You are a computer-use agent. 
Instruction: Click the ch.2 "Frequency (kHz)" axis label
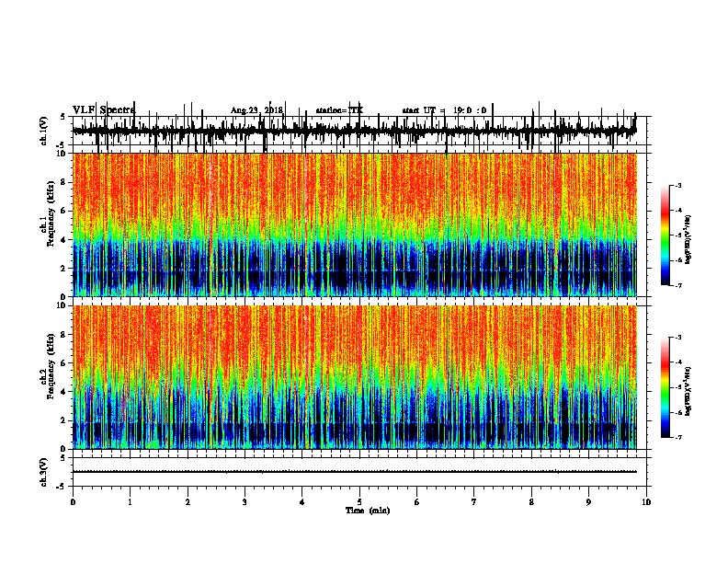click(51, 366)
